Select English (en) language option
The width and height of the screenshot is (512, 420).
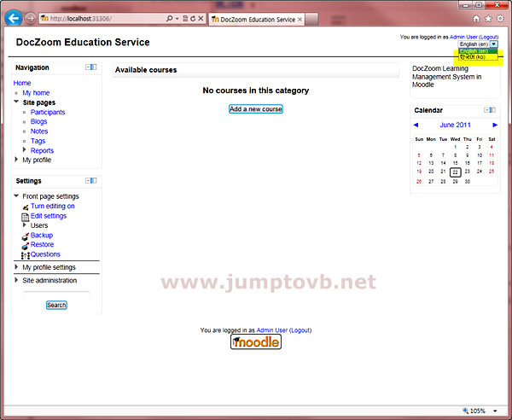pos(478,51)
